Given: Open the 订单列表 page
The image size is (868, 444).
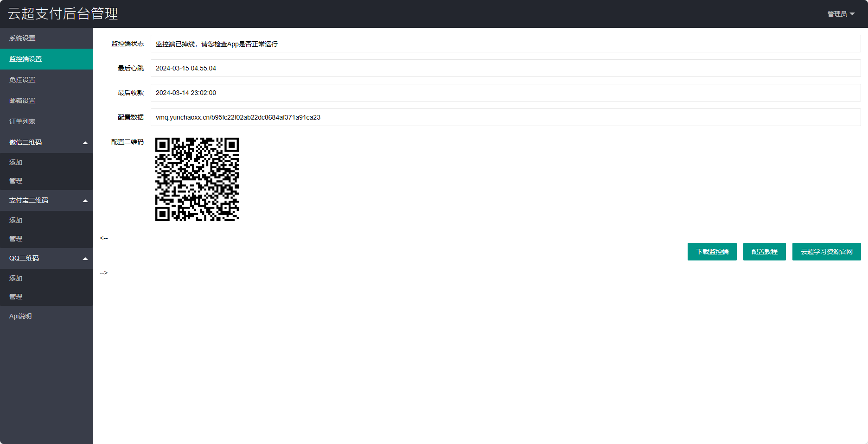Looking at the screenshot, I should pos(22,121).
